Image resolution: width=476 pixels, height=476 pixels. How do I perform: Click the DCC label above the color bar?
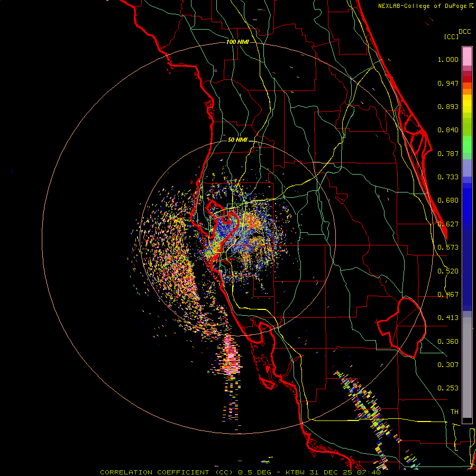coord(464,32)
